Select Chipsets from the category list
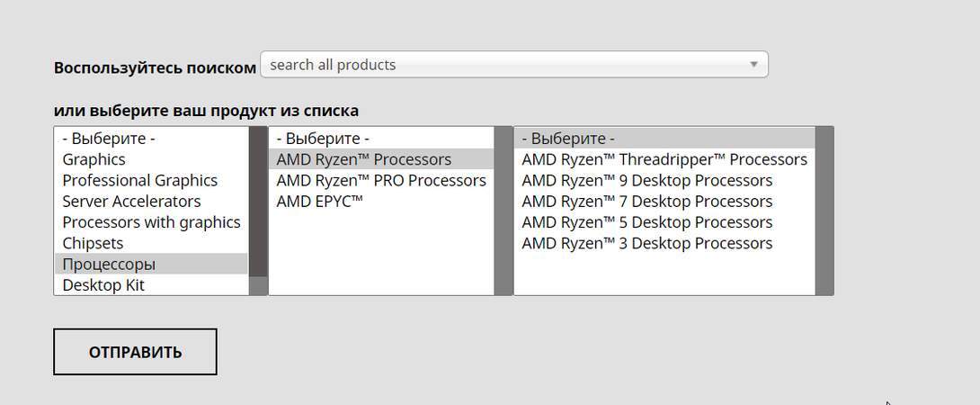Viewport: 980px width, 405px height. [93, 243]
